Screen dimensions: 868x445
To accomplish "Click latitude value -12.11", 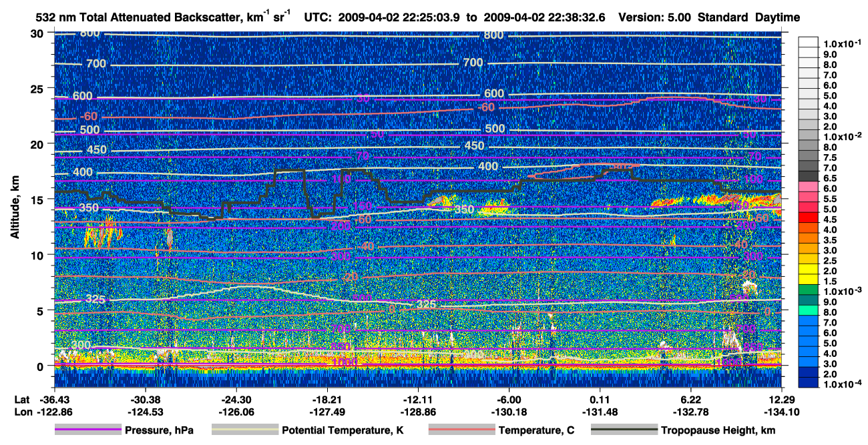I will pyautogui.click(x=418, y=399).
